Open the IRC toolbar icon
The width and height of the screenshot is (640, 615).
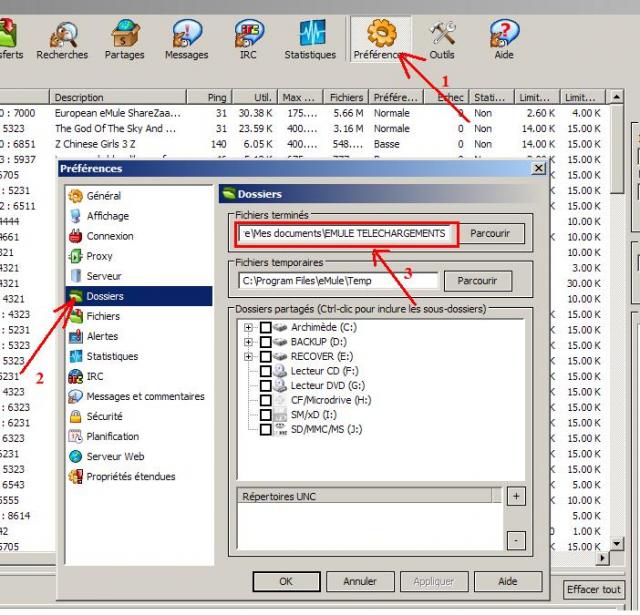[248, 40]
